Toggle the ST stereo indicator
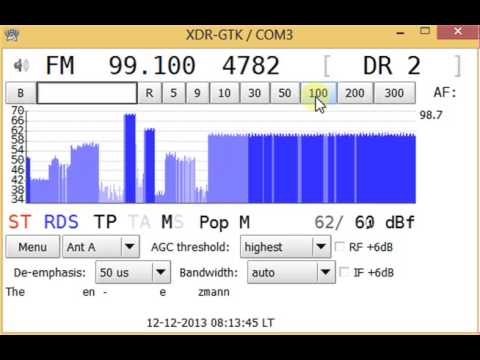Viewport: 480px width, 360px height. 20,222
